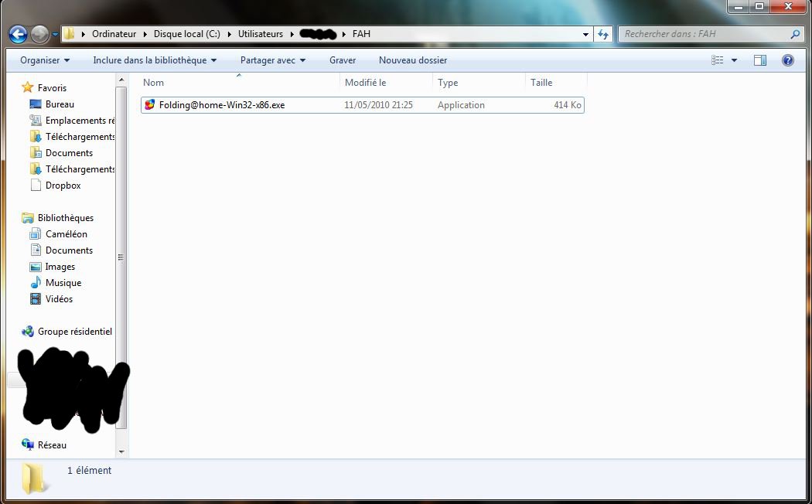Open the Musique library
Image resolution: width=812 pixels, height=504 pixels.
[63, 282]
